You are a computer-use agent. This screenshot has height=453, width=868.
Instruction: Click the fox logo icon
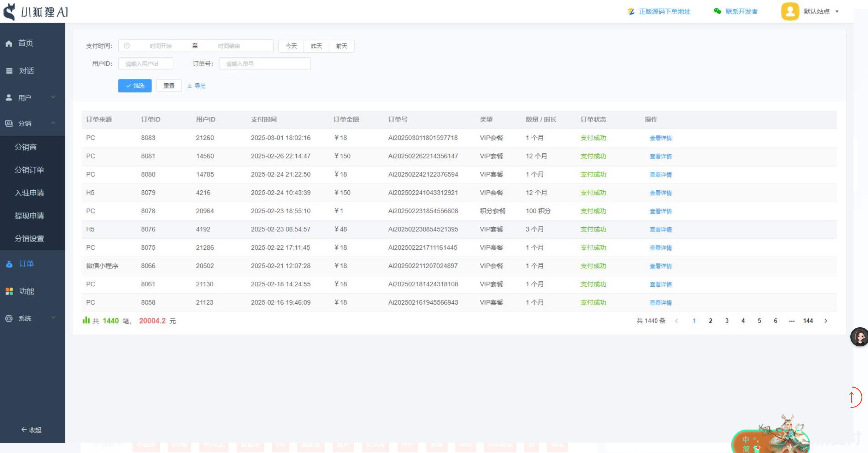click(x=10, y=12)
